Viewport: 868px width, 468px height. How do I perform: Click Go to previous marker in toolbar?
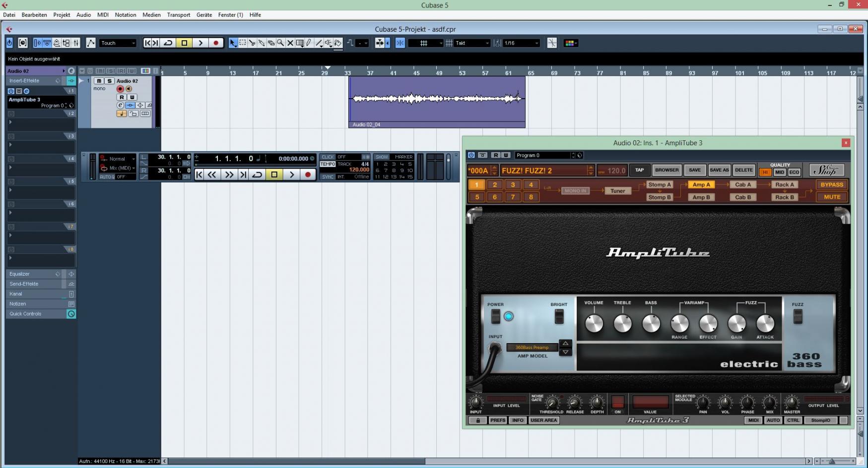[x=147, y=43]
